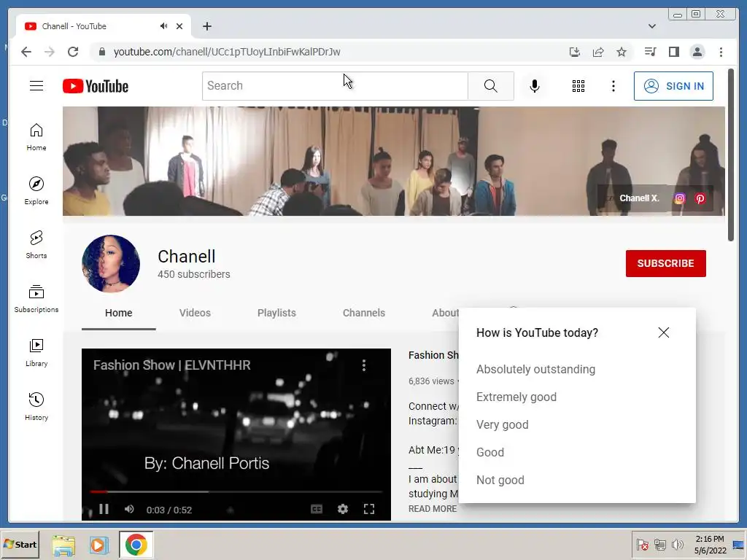Share this page from the address bar
747x560 pixels.
598,52
